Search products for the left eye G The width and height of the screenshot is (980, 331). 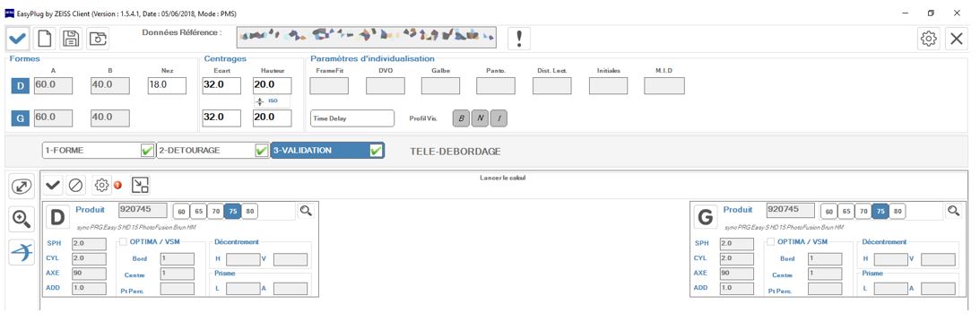(953, 211)
